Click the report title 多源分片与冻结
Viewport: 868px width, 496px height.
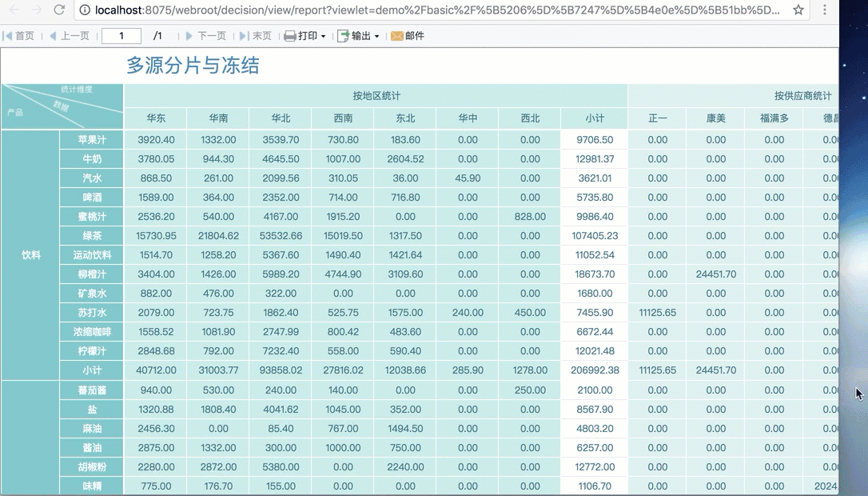pos(193,66)
